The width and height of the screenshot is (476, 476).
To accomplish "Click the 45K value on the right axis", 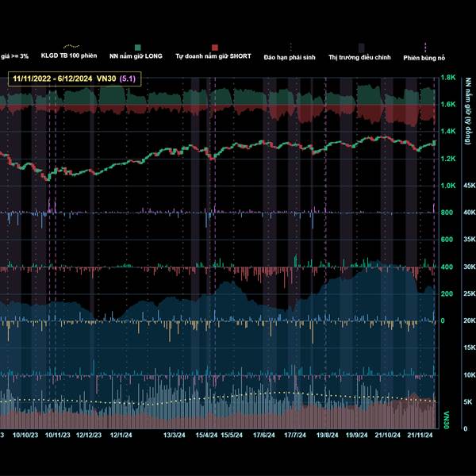I will click(470, 186).
